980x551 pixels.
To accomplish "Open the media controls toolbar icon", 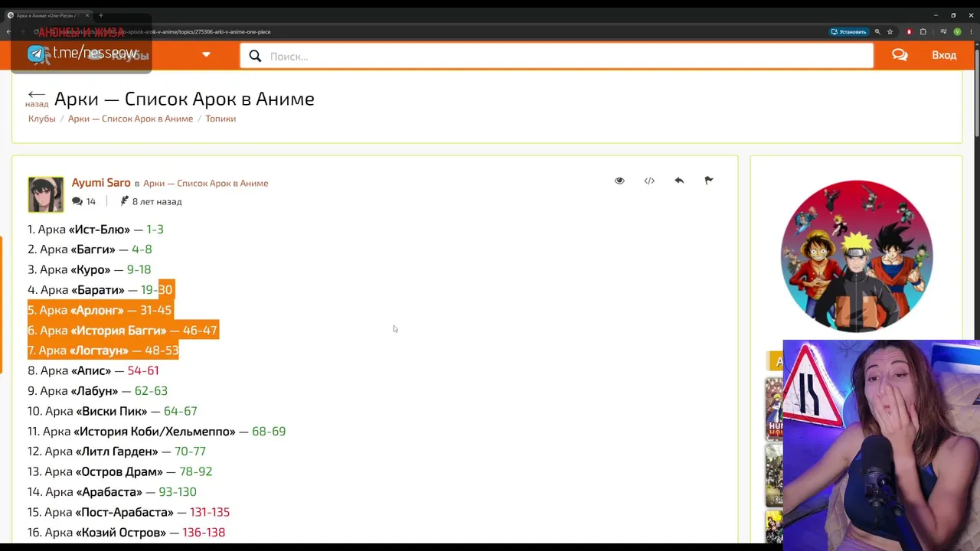I will (942, 31).
